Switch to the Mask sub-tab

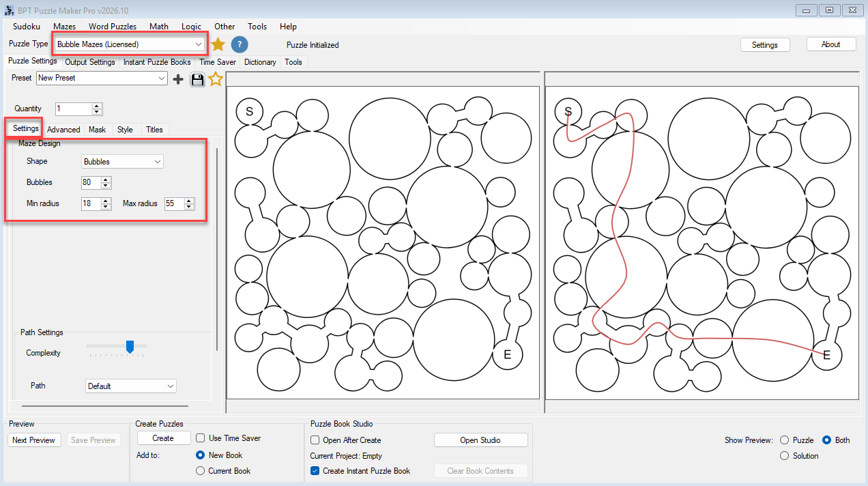click(98, 130)
